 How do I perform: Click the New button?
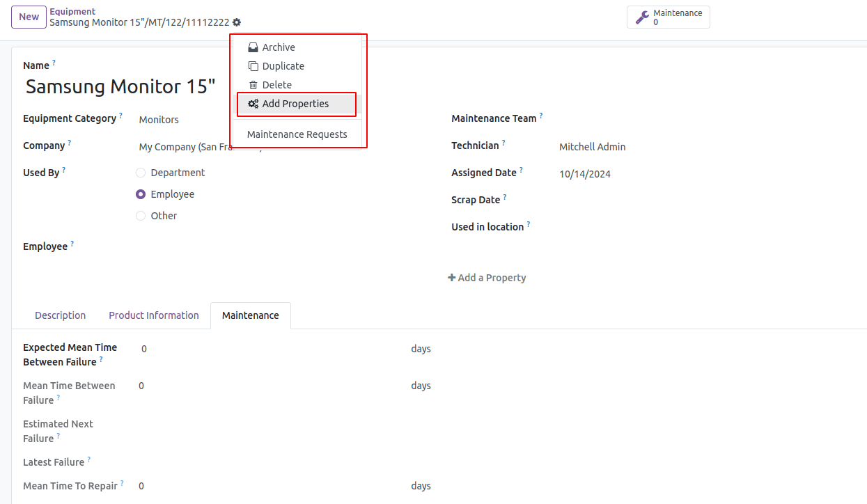[29, 17]
